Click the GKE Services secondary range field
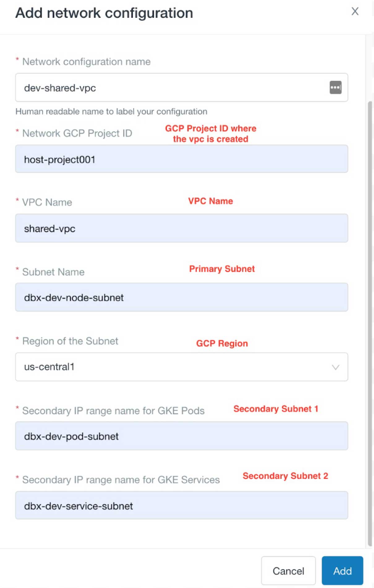This screenshot has width=374, height=588. [x=181, y=506]
